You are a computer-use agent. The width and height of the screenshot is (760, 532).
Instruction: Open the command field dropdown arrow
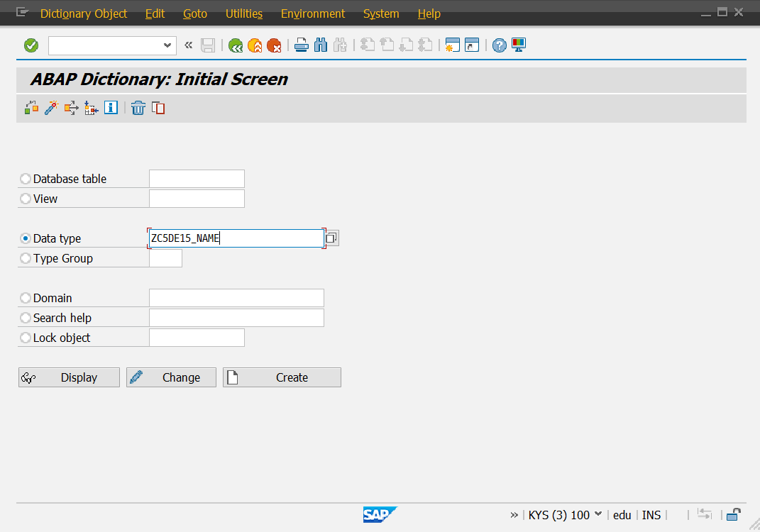167,45
